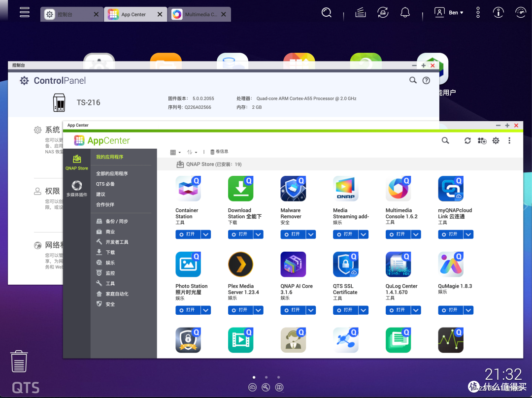Select 建议 category
The height and width of the screenshot is (398, 532).
(100, 194)
